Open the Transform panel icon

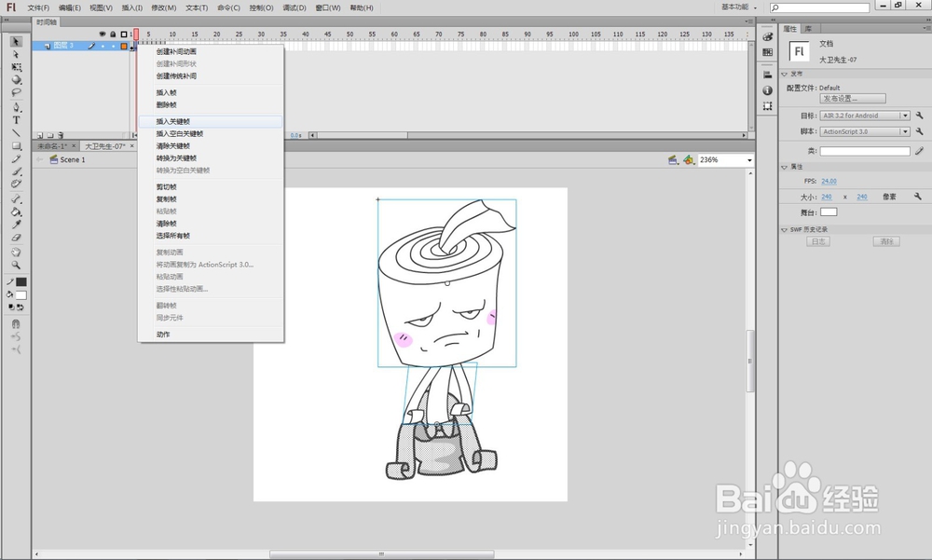(x=767, y=106)
